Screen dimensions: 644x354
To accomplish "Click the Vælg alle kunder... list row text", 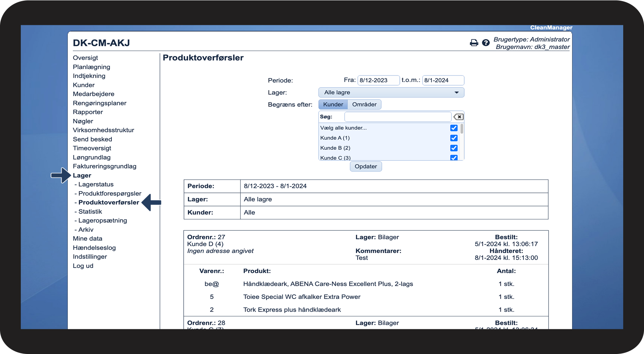I will [343, 128].
